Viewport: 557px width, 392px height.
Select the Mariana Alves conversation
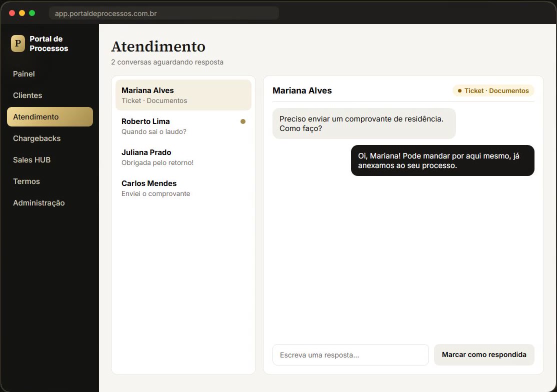pyautogui.click(x=183, y=95)
